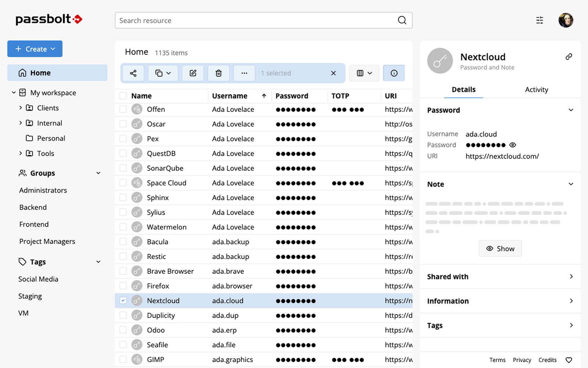Open the Privacy link
Image resolution: width=588 pixels, height=368 pixels.
click(x=522, y=360)
